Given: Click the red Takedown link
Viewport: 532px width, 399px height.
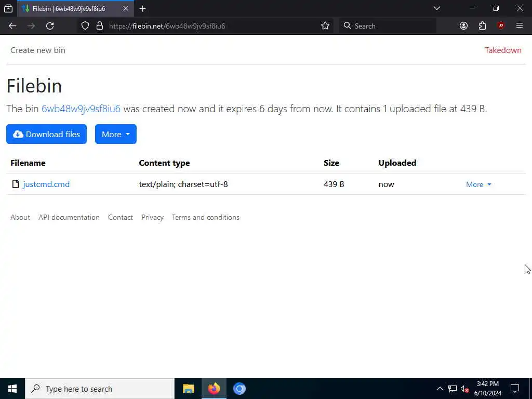Looking at the screenshot, I should point(503,50).
